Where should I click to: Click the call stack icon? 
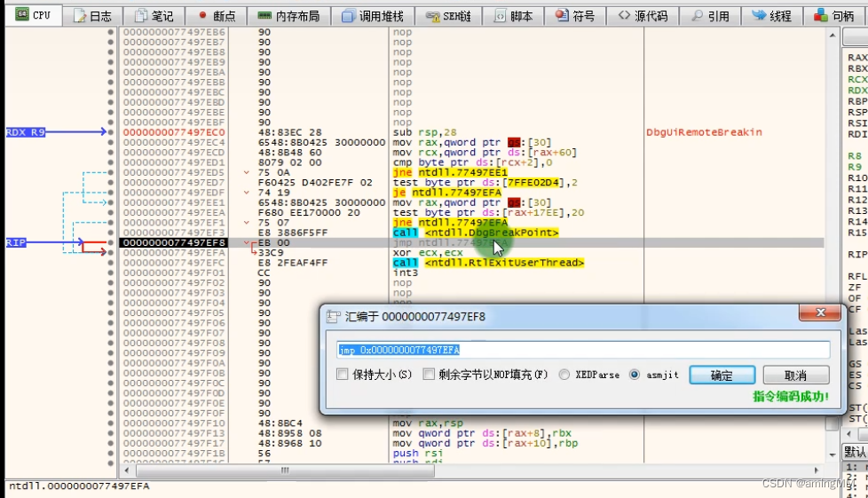click(x=348, y=16)
